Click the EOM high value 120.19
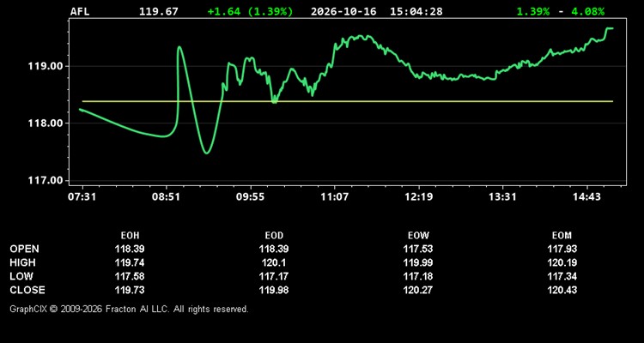The width and height of the screenshot is (644, 343). coord(562,262)
